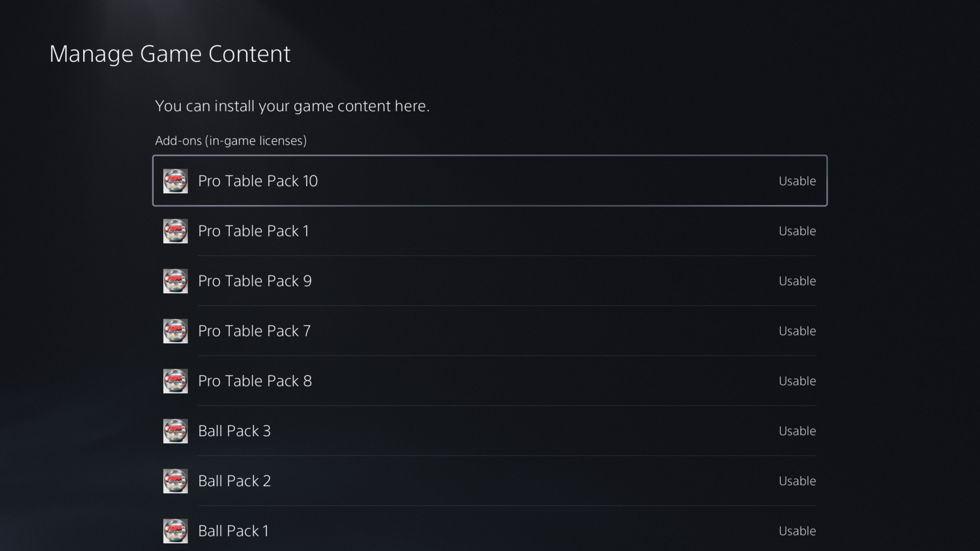This screenshot has width=980, height=551.
Task: Click Usable label next to Pro Table Pack 7
Action: tap(797, 331)
